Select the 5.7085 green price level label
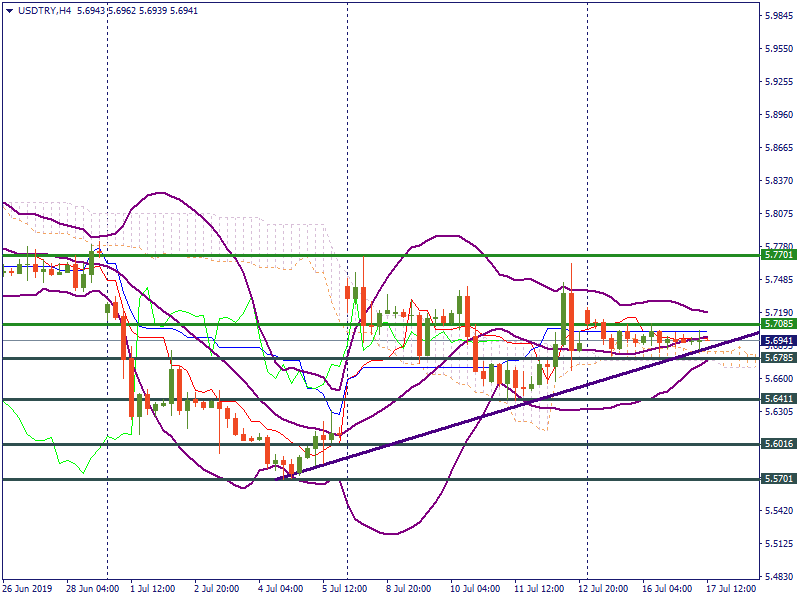Viewport: 800px width, 600px height. point(778,324)
